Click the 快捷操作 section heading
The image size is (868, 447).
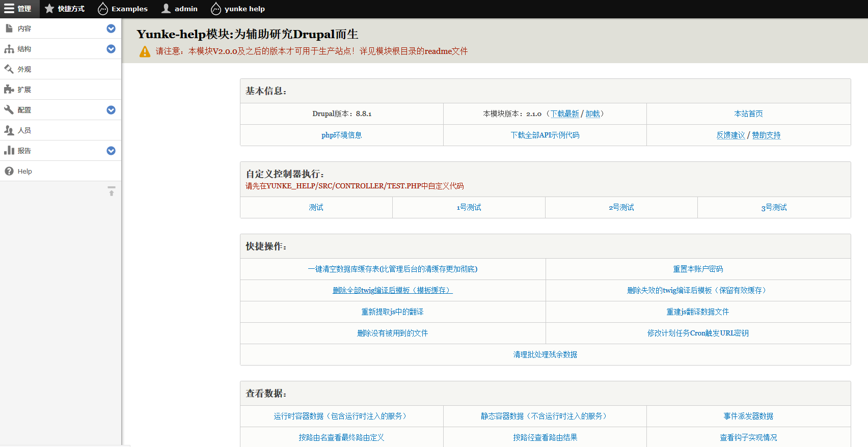pyautogui.click(x=266, y=246)
